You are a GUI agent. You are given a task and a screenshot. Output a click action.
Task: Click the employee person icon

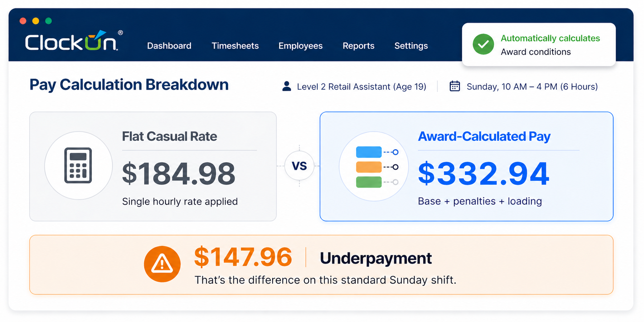287,86
